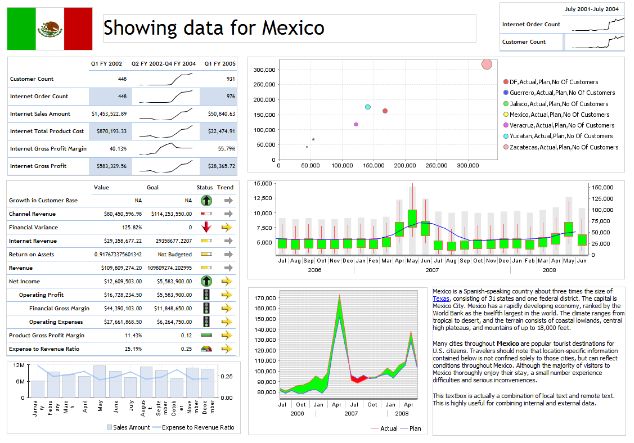Click the Zacatecas legend entry
This screenshot has width=634, height=443.
[560, 147]
